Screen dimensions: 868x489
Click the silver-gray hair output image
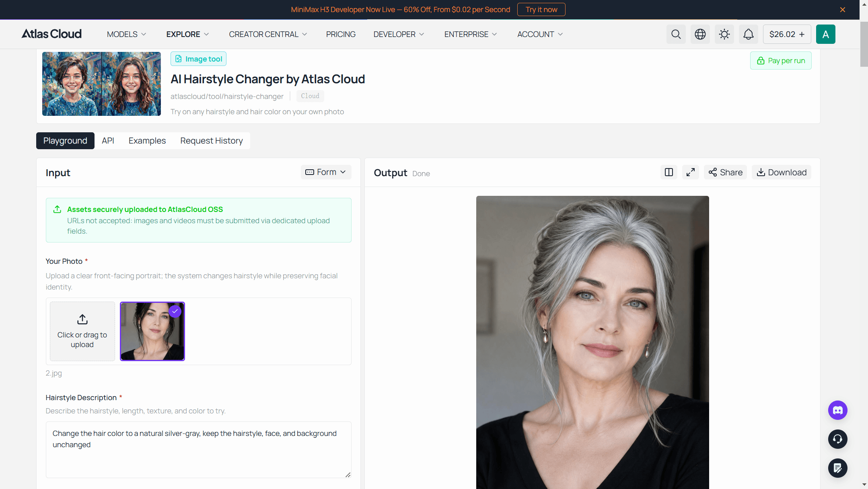click(592, 342)
